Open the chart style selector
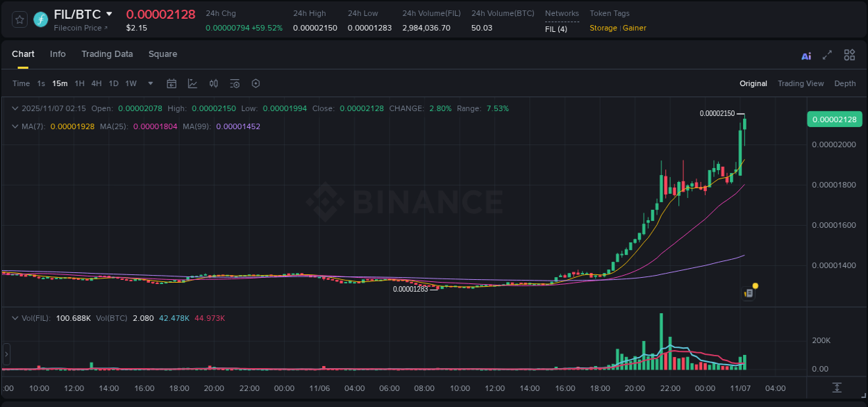868x407 pixels. (192, 83)
